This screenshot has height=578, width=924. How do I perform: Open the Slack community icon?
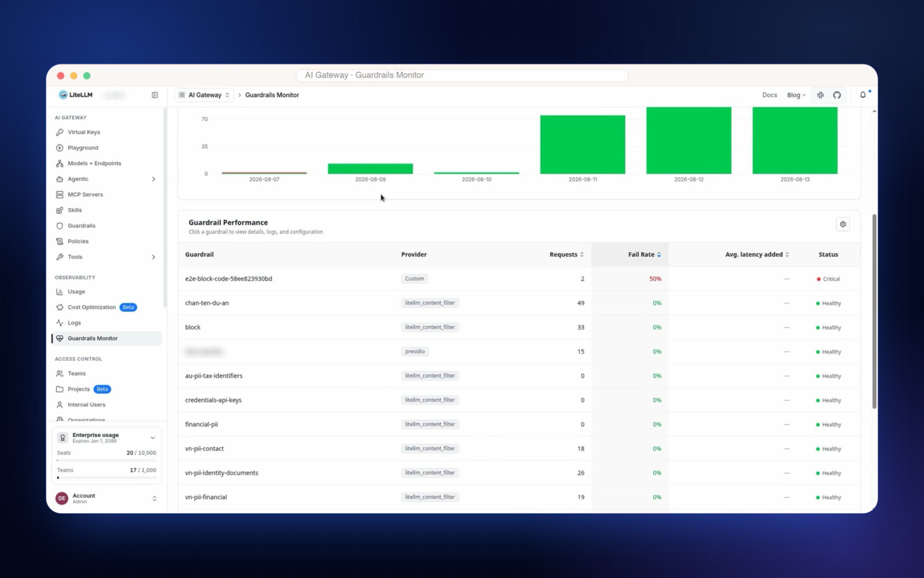820,95
